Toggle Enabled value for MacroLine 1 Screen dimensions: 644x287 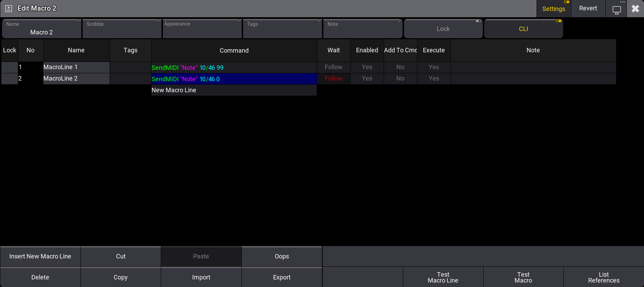pyautogui.click(x=367, y=67)
